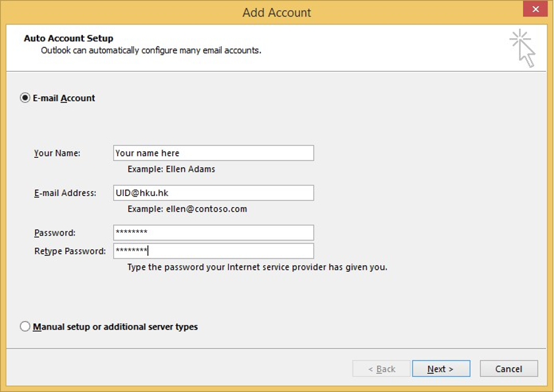This screenshot has width=554, height=392.
Task: Select the E-mail Account radio button
Action: tap(24, 97)
